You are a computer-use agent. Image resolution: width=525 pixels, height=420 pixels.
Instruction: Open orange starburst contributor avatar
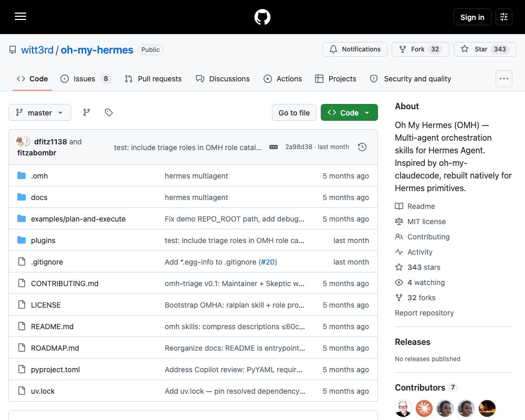[x=424, y=408]
